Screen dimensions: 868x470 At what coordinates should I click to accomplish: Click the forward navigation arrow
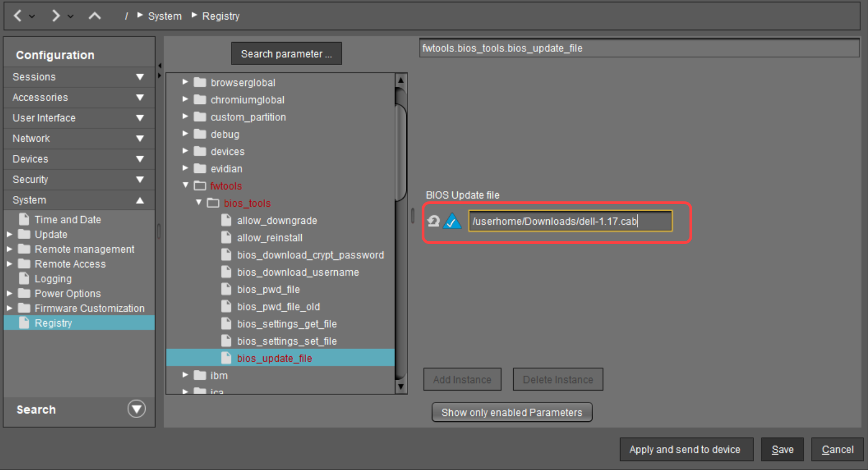pos(55,16)
